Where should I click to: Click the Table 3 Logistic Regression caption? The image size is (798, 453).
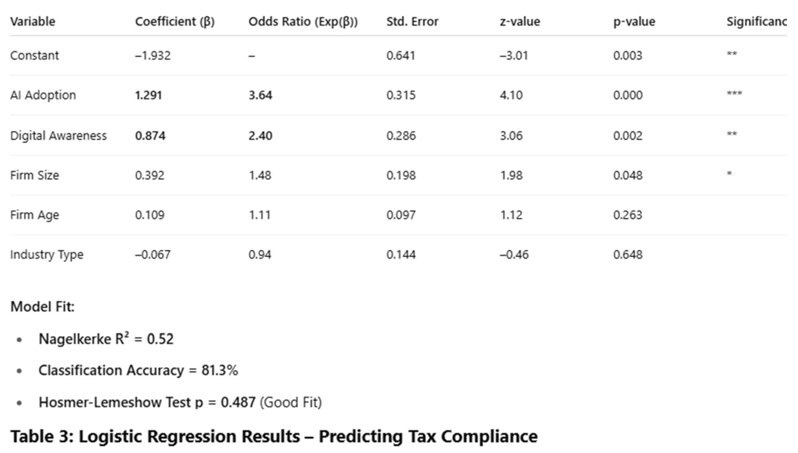[x=273, y=436]
